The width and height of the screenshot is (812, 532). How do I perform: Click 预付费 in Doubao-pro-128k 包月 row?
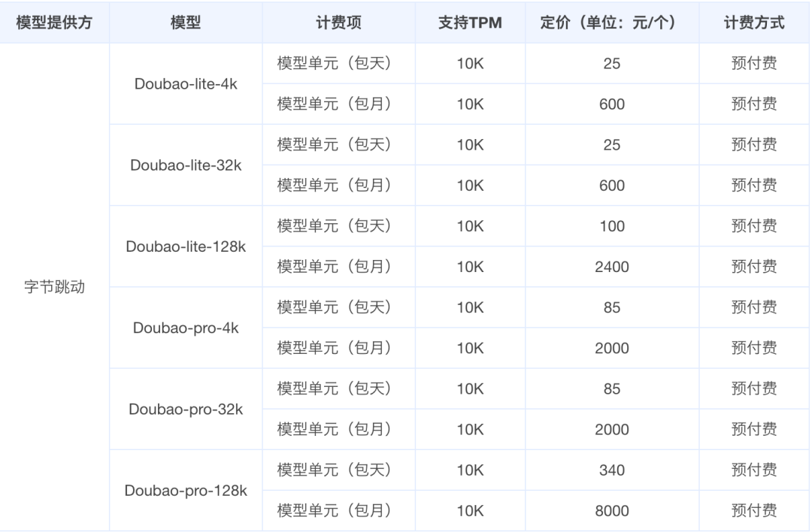[x=754, y=511]
